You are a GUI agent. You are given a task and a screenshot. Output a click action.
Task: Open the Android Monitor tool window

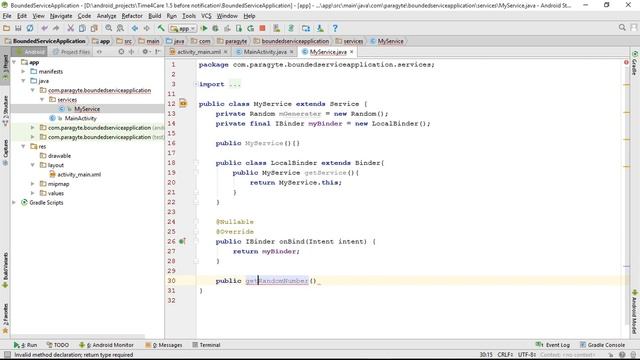106,345
